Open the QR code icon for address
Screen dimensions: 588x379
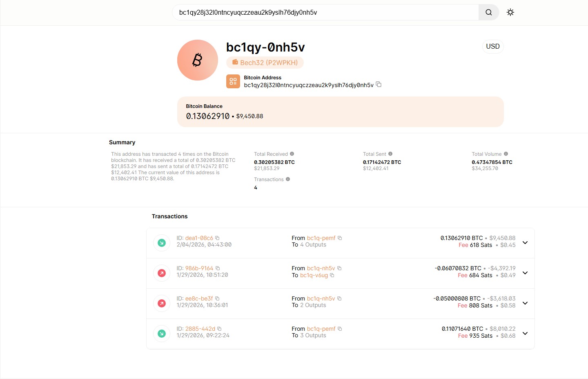233,81
